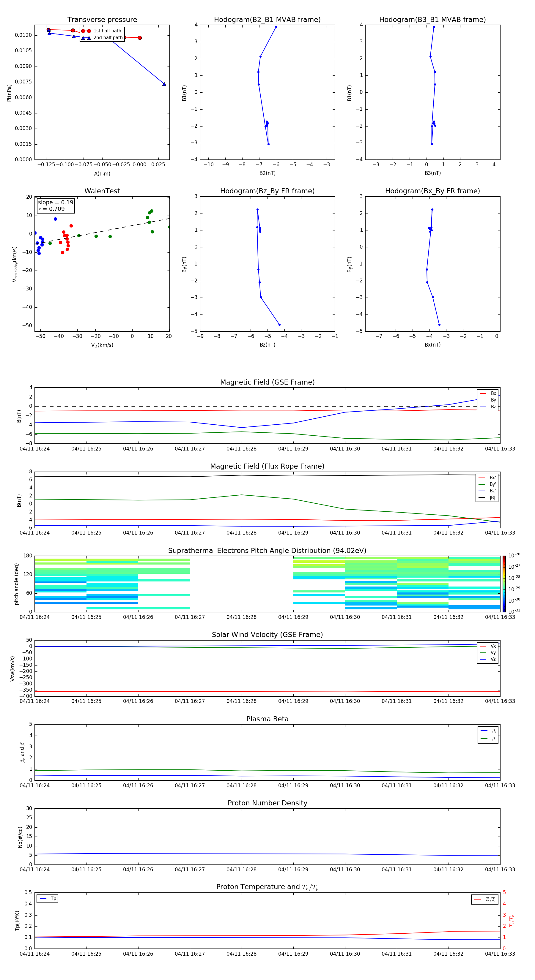Viewport: 535px width, 980px height.
Task: Click the "B3(nT)" x-axis label
Action: coord(432,173)
